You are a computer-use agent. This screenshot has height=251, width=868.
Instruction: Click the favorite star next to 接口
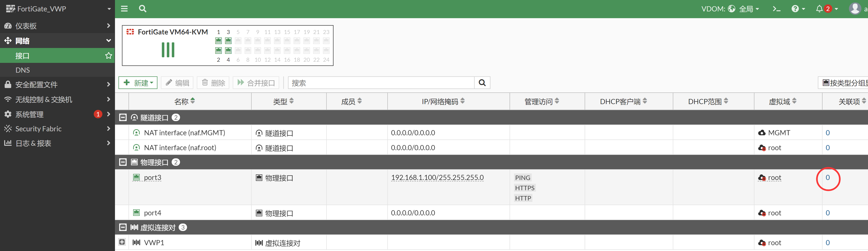click(x=108, y=55)
